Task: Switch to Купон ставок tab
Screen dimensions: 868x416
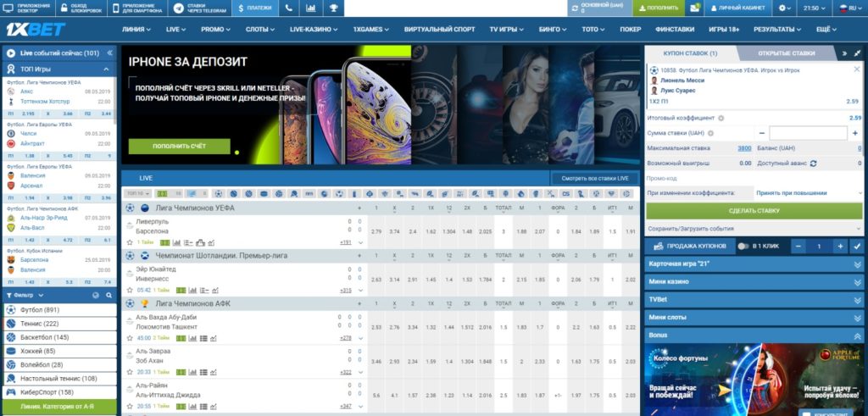Action: point(690,53)
